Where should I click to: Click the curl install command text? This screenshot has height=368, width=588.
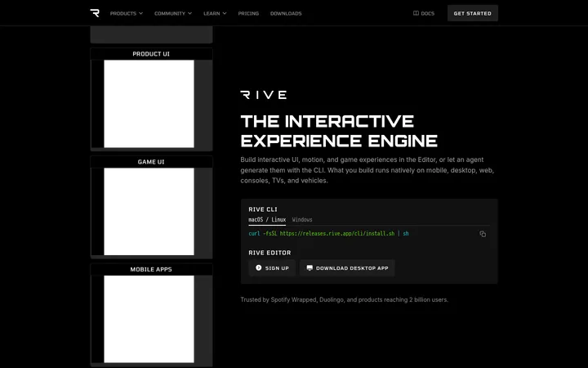328,234
